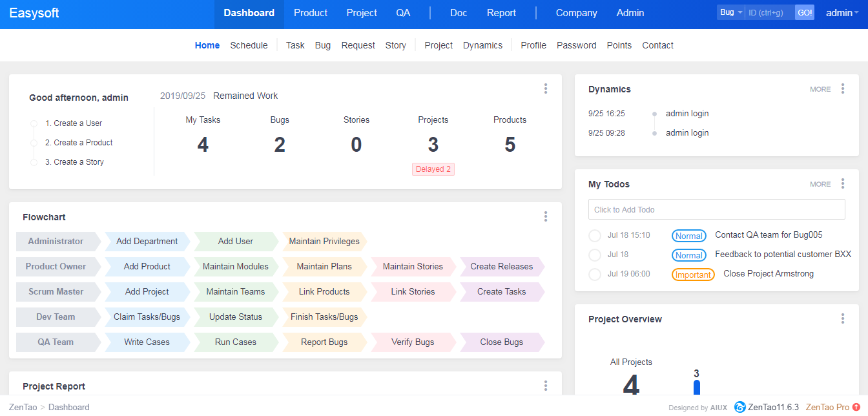
Task: Click MORE in the My Todos panel
Action: (x=820, y=185)
